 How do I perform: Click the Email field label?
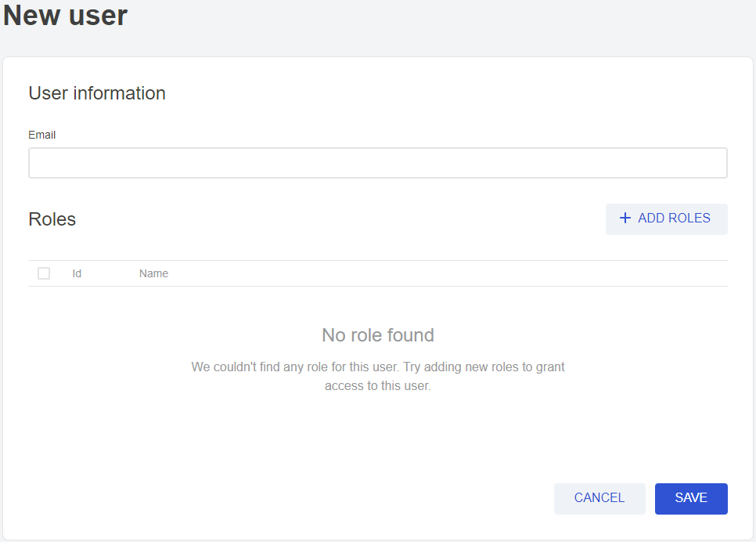pyautogui.click(x=42, y=135)
